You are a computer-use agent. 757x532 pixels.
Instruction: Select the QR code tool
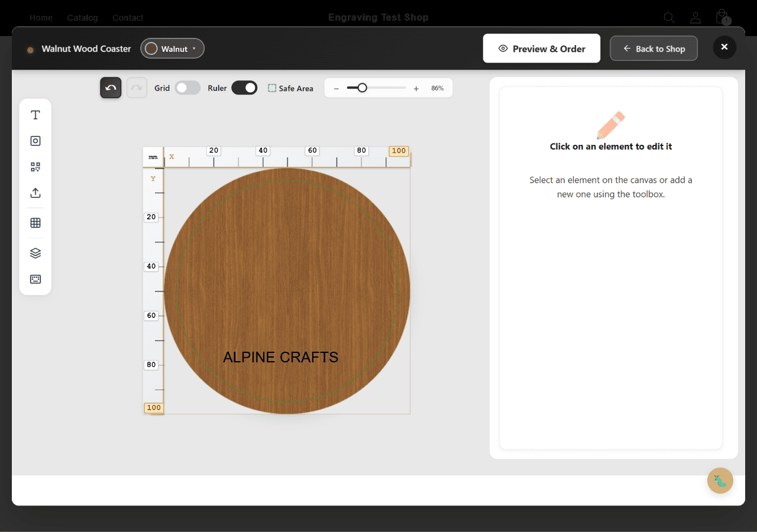[x=35, y=167]
